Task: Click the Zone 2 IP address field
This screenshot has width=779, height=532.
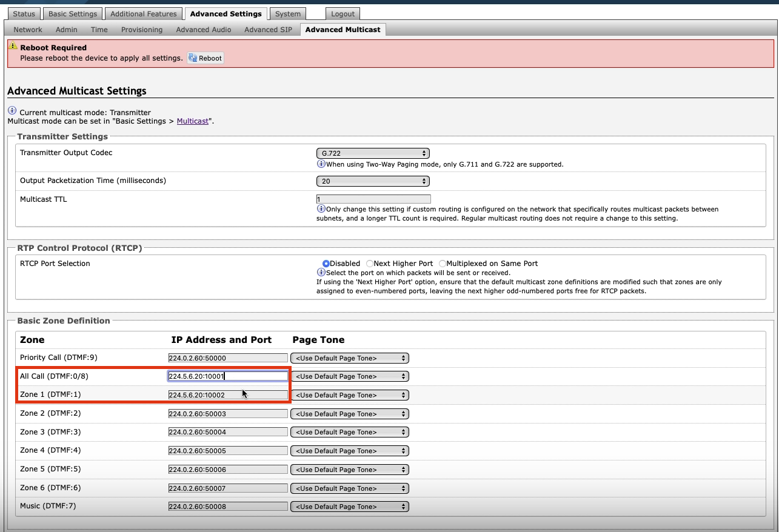Action: click(x=228, y=414)
